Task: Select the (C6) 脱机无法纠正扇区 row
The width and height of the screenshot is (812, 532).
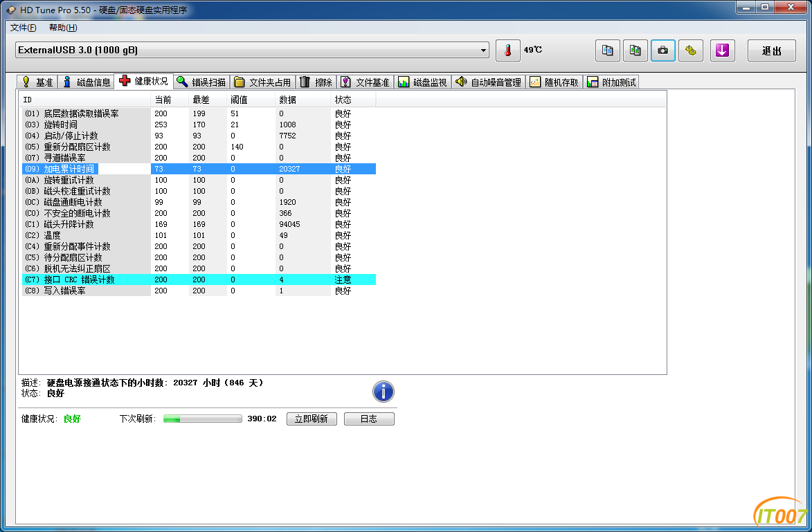Action: tap(199, 268)
